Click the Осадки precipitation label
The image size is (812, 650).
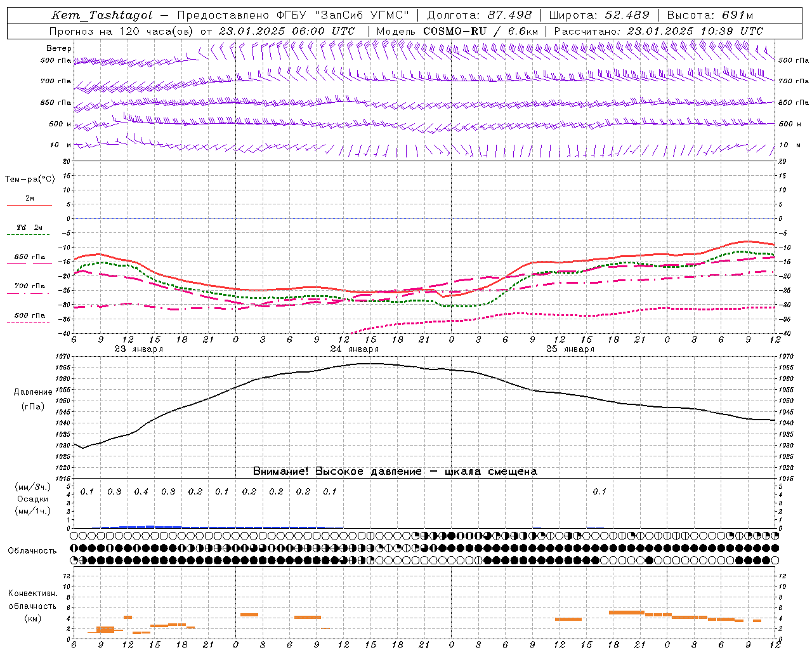coord(33,499)
